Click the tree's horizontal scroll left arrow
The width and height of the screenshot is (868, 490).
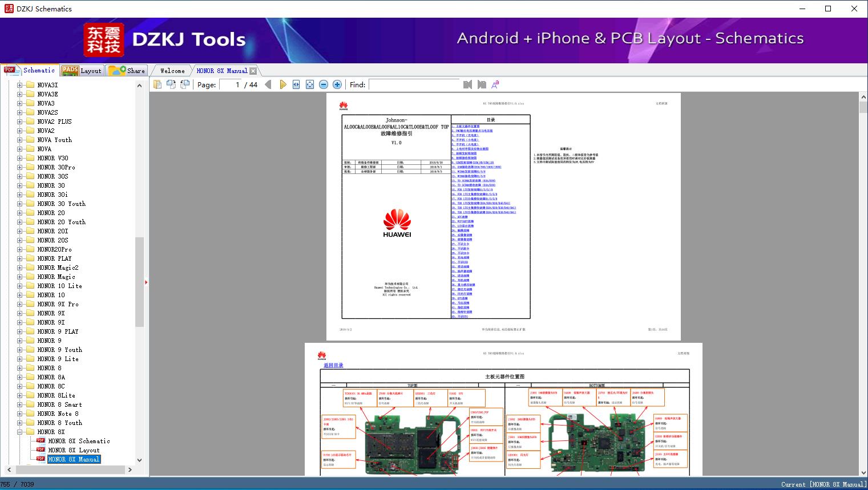pyautogui.click(x=8, y=469)
